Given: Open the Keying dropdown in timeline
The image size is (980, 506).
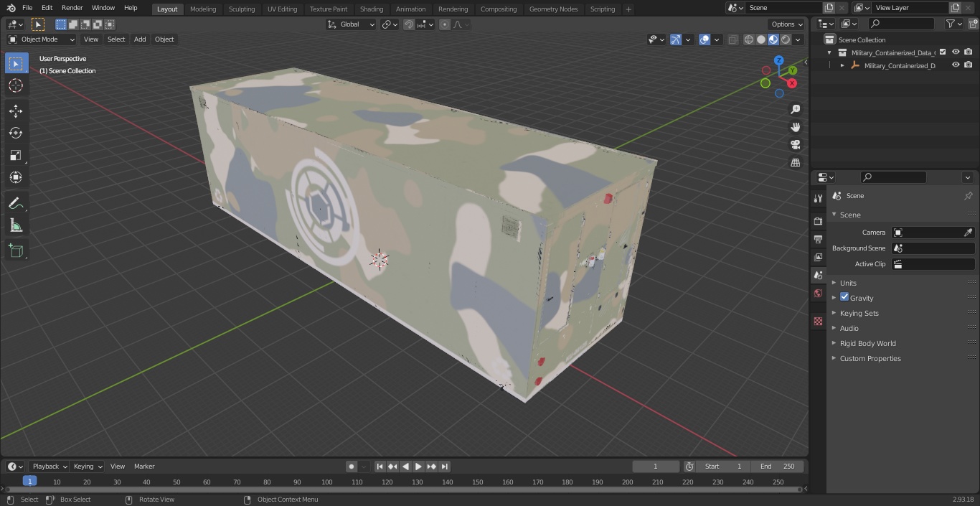Looking at the screenshot, I should coord(88,467).
